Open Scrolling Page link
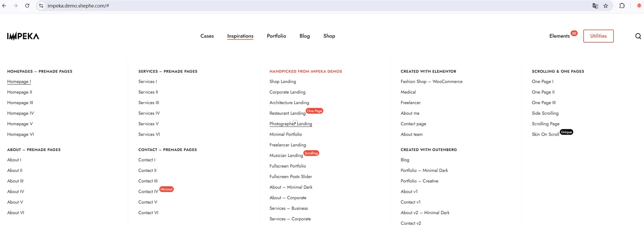This screenshot has width=644, height=226. coord(545,124)
